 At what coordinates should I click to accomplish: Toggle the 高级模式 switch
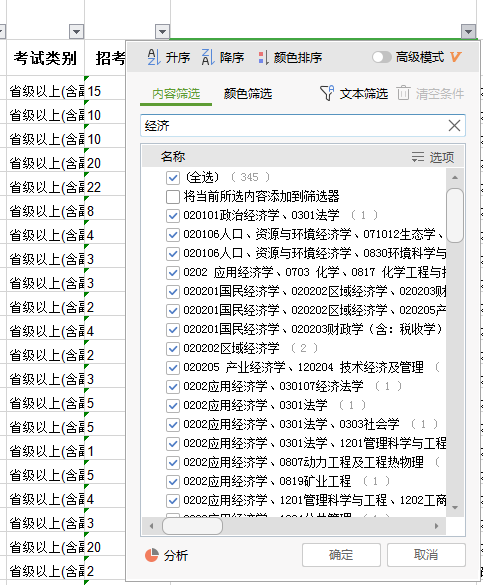[382, 57]
